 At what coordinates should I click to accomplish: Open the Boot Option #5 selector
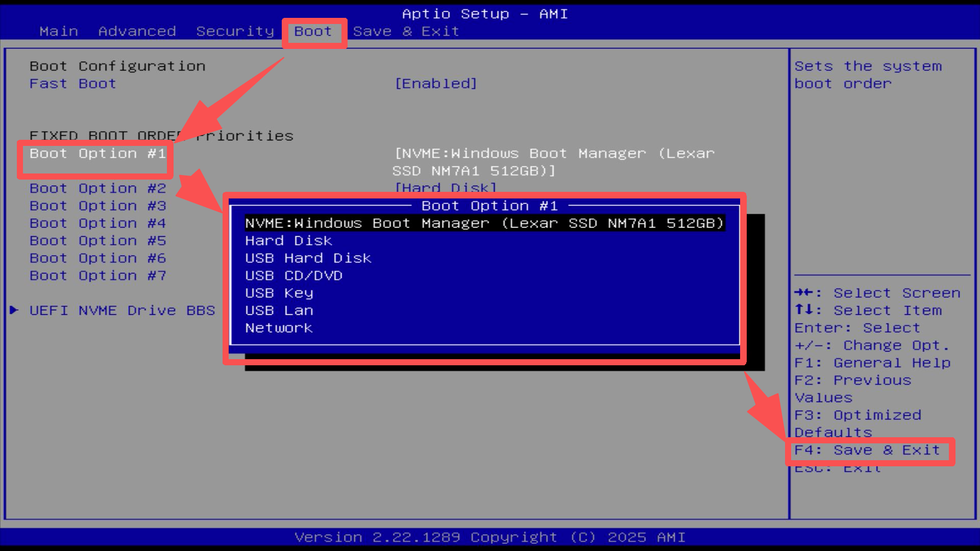(x=97, y=240)
